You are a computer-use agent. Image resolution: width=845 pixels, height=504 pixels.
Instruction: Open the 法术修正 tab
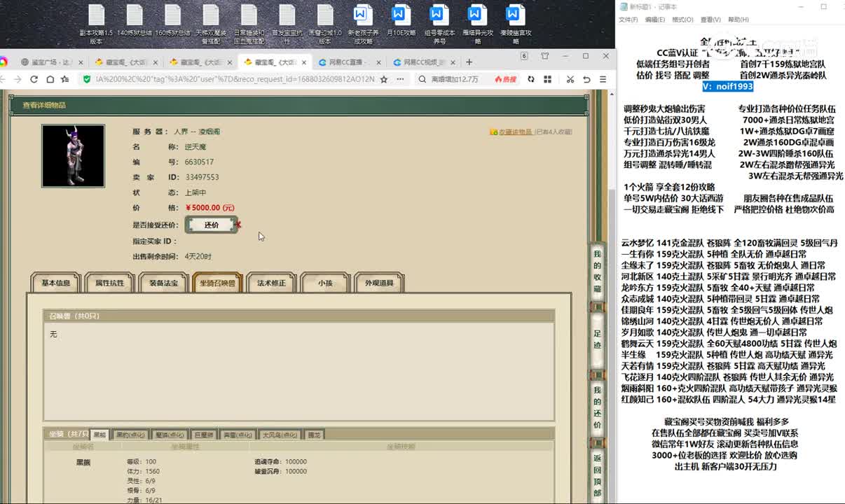pyautogui.click(x=271, y=283)
